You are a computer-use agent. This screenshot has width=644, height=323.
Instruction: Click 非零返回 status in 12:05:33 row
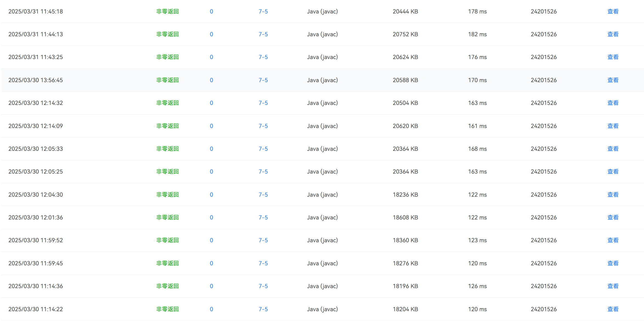[x=167, y=149]
